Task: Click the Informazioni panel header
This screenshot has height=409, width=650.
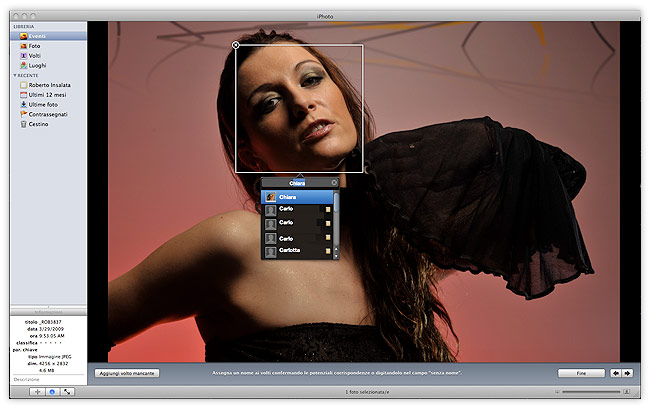Action: point(49,312)
